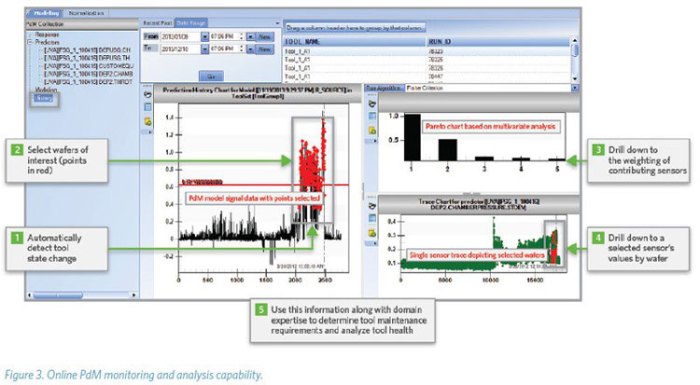Click the From time field
The height and width of the screenshot is (385, 700).
click(x=225, y=37)
